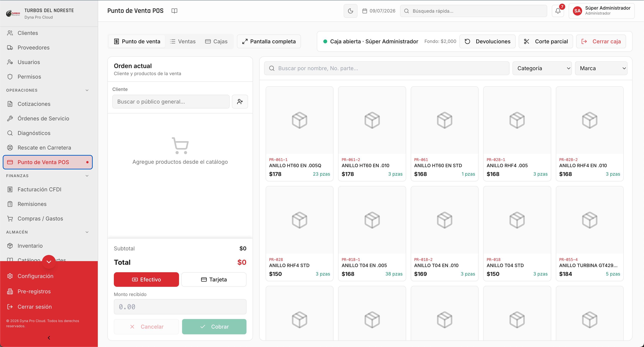
Task: Switch to the Cajas tab
Action: click(216, 41)
